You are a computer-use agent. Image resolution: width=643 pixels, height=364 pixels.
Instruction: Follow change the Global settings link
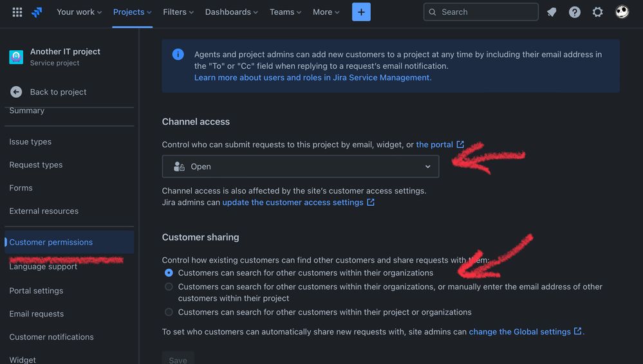(519, 332)
